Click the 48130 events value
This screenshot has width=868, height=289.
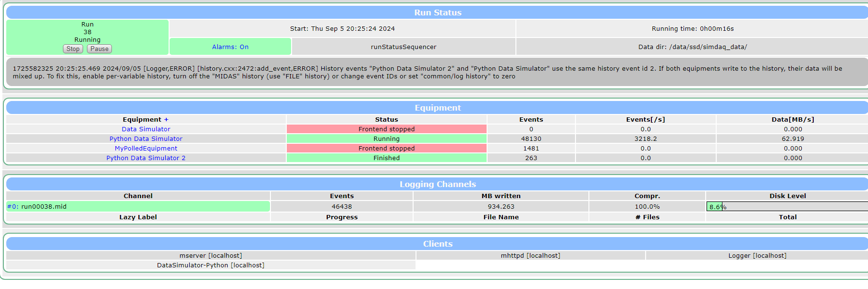[531, 138]
